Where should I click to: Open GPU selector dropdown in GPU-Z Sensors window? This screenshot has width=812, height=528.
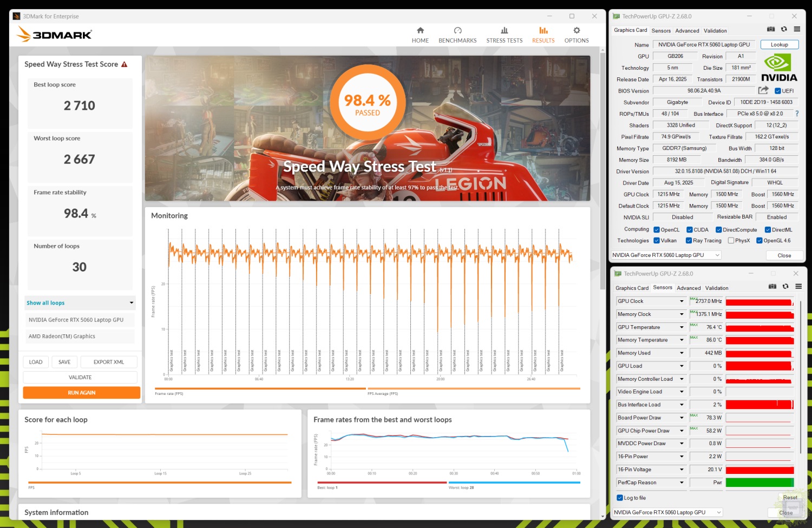tap(668, 512)
